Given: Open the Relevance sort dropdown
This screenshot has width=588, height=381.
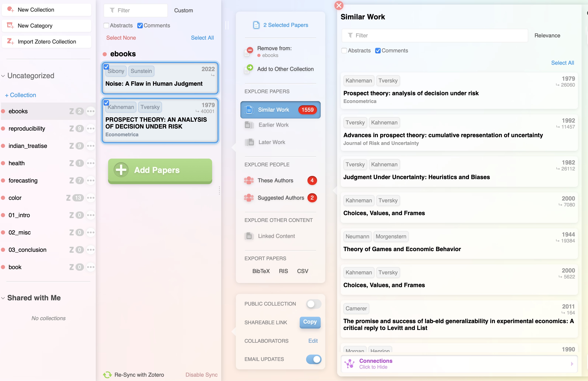Looking at the screenshot, I should (547, 36).
